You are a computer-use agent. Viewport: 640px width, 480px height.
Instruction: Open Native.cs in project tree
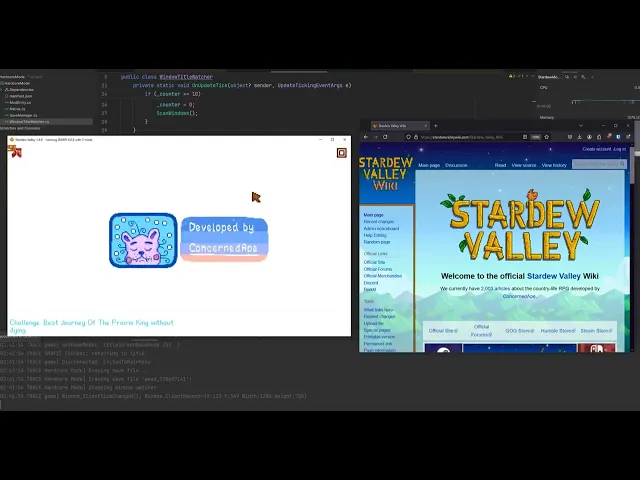coord(17,109)
